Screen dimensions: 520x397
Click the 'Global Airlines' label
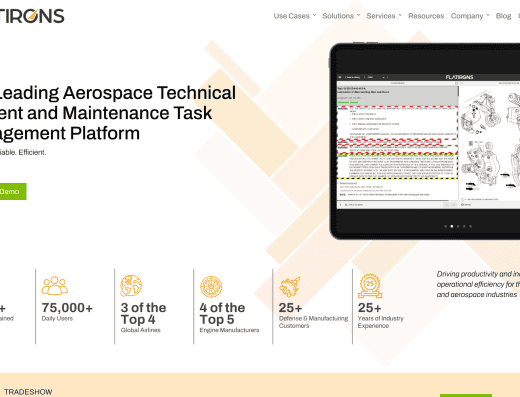tap(140, 330)
